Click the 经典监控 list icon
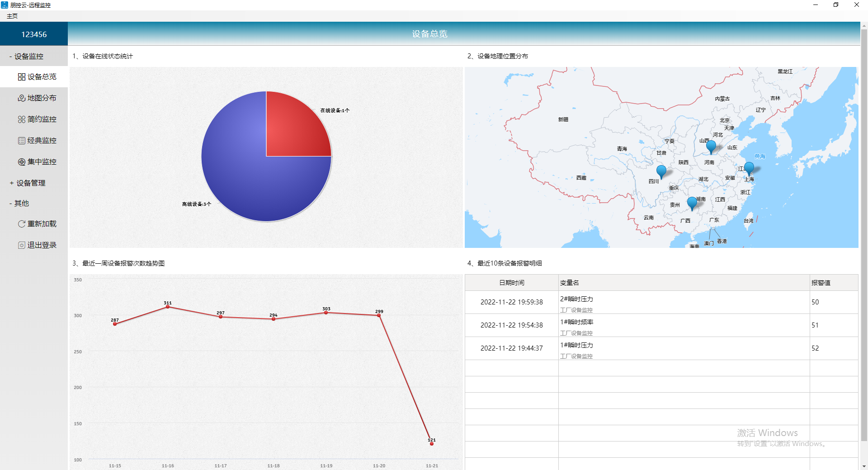Screen dimensions: 868x470 click(21, 141)
